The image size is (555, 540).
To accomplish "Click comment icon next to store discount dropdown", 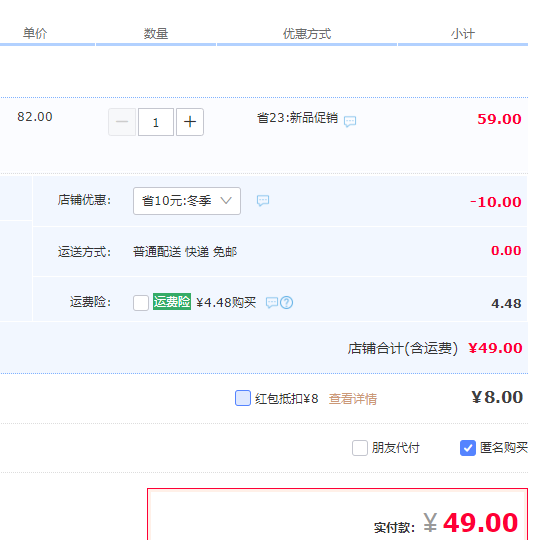I will click(263, 201).
